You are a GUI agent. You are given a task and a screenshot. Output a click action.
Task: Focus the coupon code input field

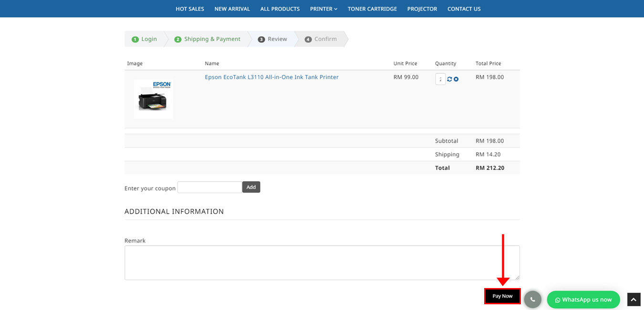click(x=210, y=187)
